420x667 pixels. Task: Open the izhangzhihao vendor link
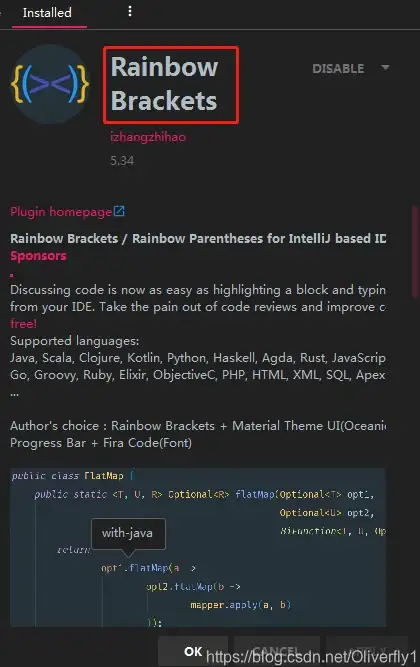pyautogui.click(x=148, y=137)
